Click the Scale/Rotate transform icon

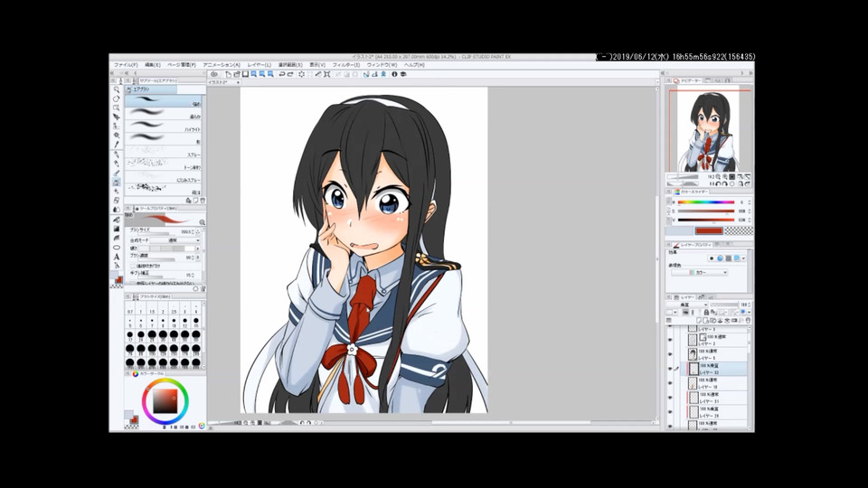(327, 74)
